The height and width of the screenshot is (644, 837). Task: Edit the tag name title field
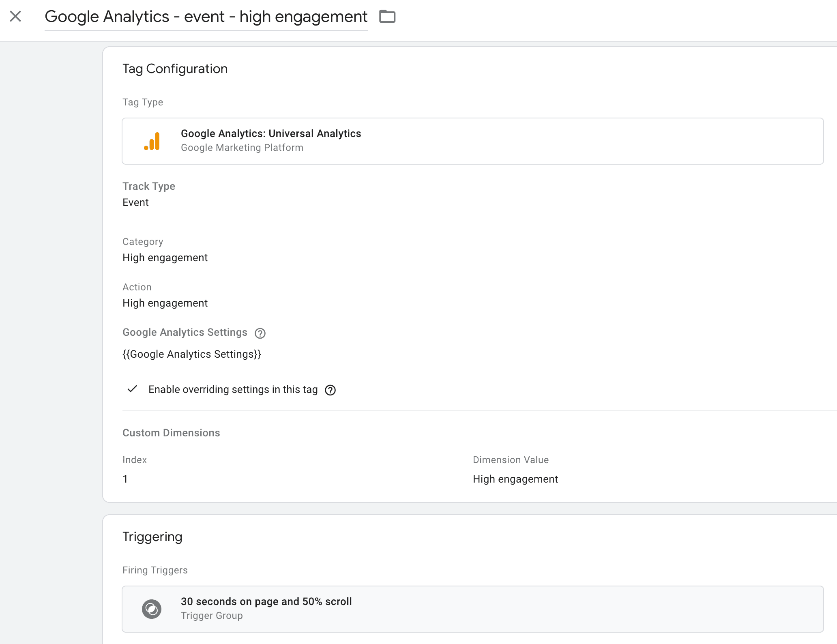coord(206,17)
